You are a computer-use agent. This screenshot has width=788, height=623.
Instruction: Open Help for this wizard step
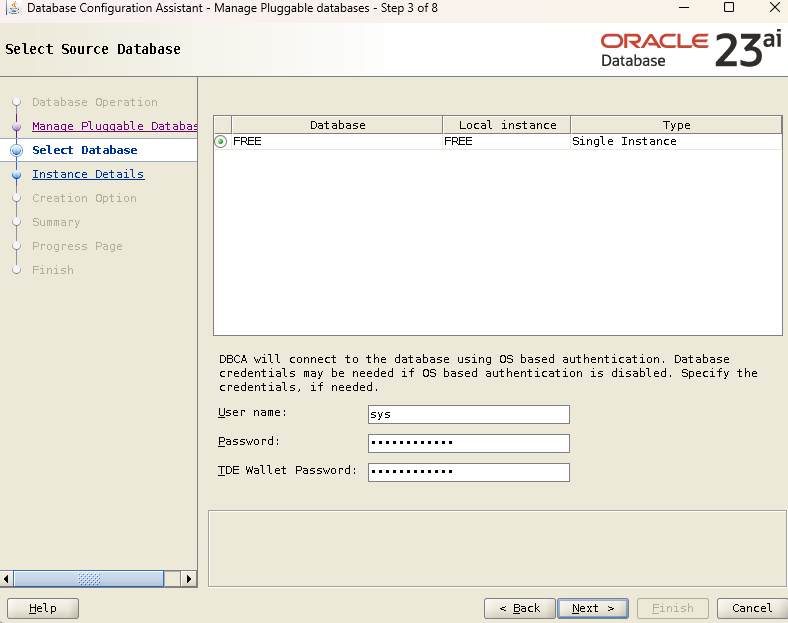(43, 608)
